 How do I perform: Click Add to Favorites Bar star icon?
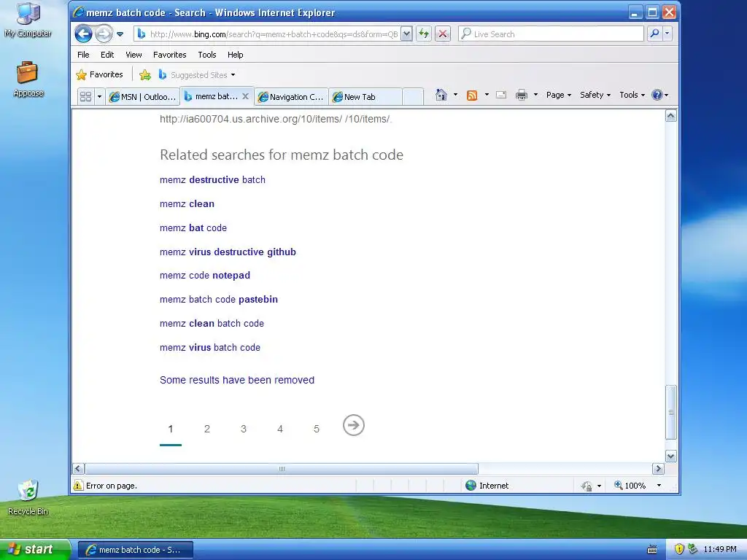pyautogui.click(x=145, y=75)
